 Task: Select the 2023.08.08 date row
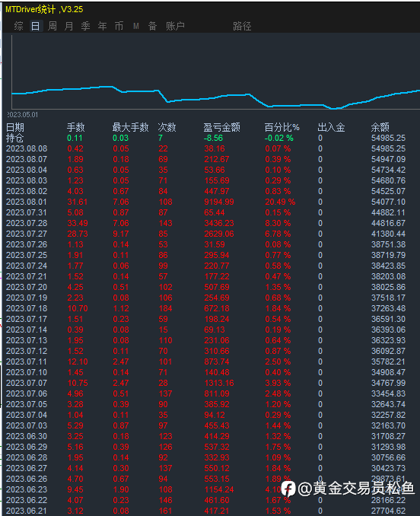[x=27, y=148]
